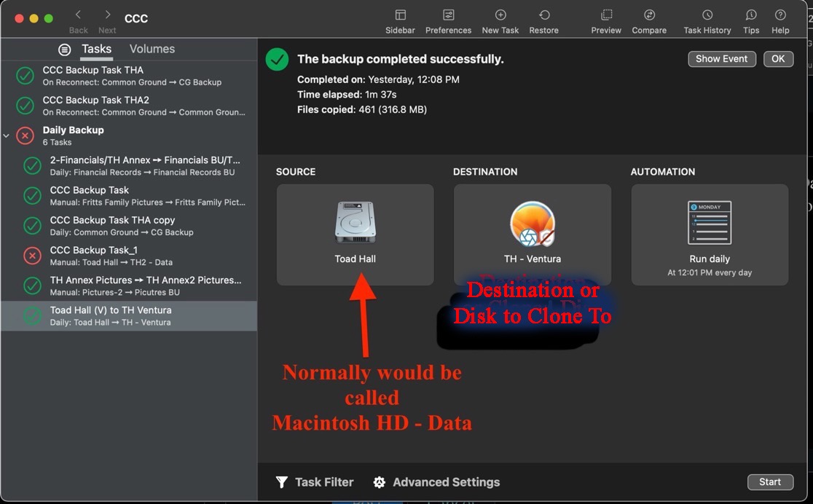Dismiss the backup message with OK

click(x=778, y=58)
